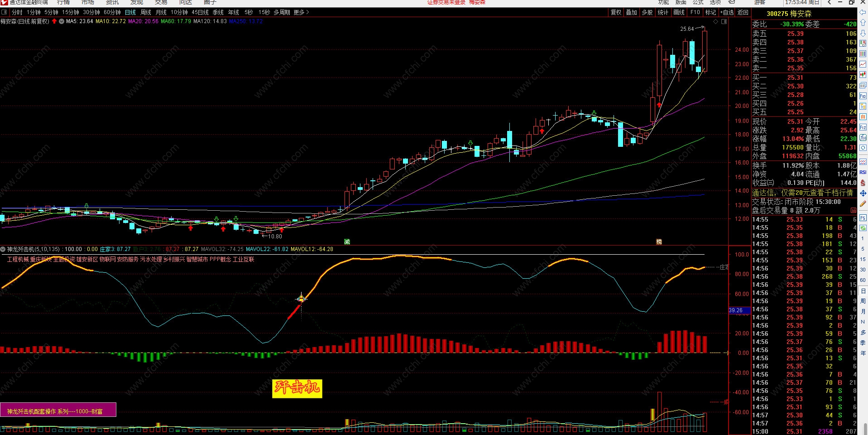
Task: Select 月 monthly period in right sidebar
Action: click(x=863, y=311)
